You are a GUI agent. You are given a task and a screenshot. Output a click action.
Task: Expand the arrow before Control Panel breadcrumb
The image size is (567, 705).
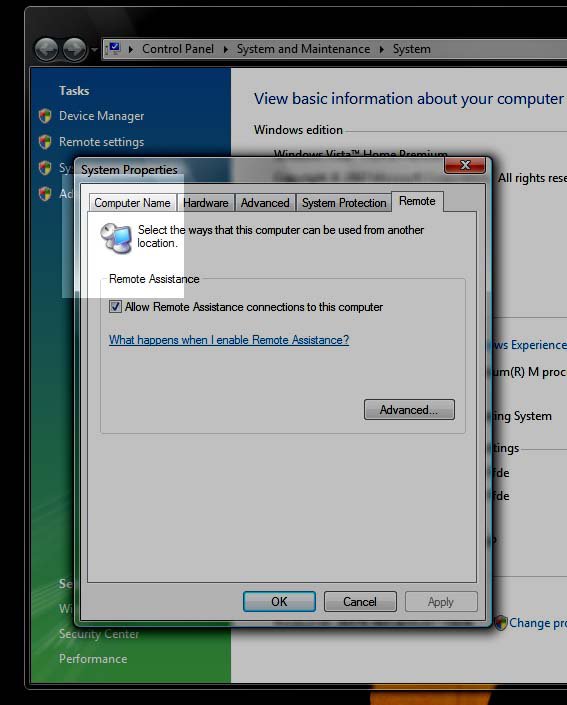(x=131, y=49)
